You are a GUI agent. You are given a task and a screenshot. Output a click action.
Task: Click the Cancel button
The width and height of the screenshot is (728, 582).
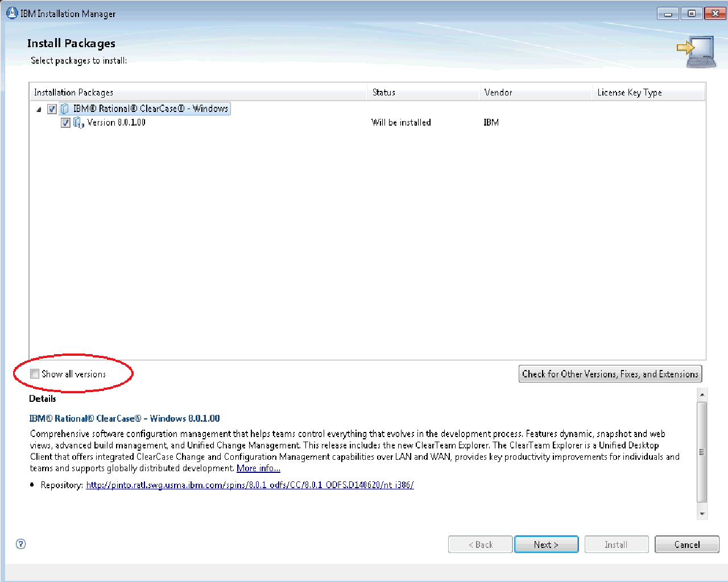click(x=687, y=544)
